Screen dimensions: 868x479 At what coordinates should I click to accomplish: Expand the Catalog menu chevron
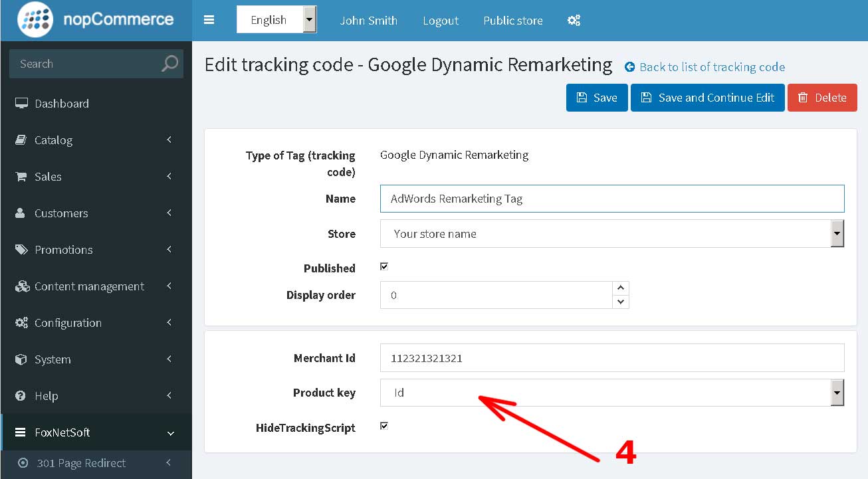pyautogui.click(x=169, y=140)
